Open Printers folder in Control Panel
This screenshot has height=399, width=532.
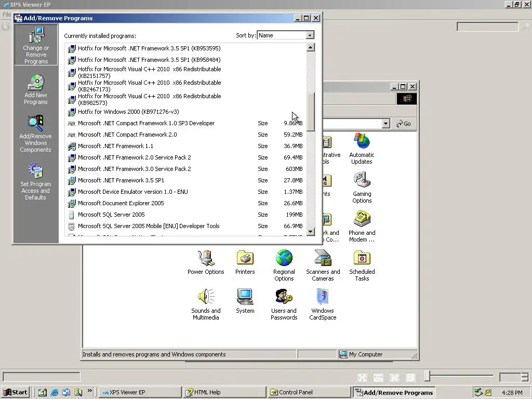click(245, 262)
